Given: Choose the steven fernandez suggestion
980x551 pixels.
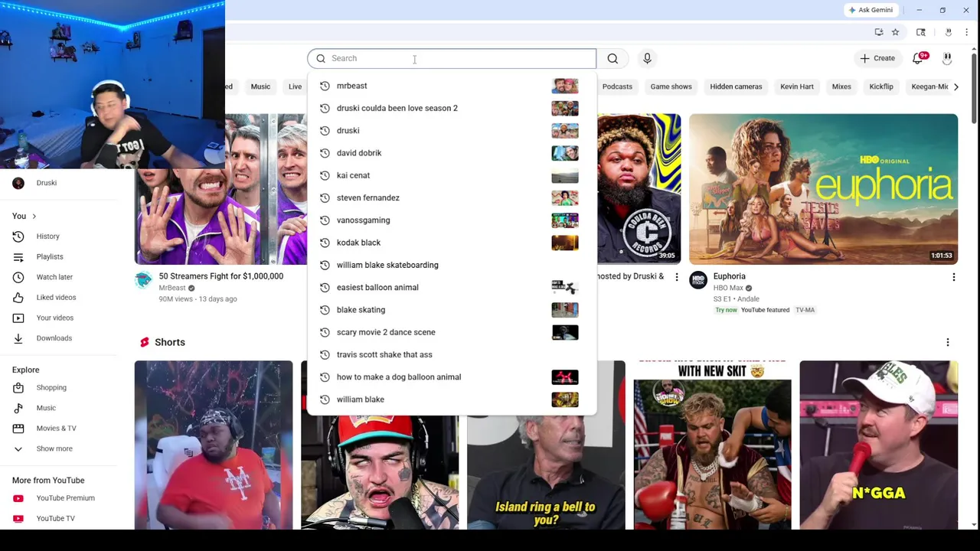Looking at the screenshot, I should tap(452, 197).
